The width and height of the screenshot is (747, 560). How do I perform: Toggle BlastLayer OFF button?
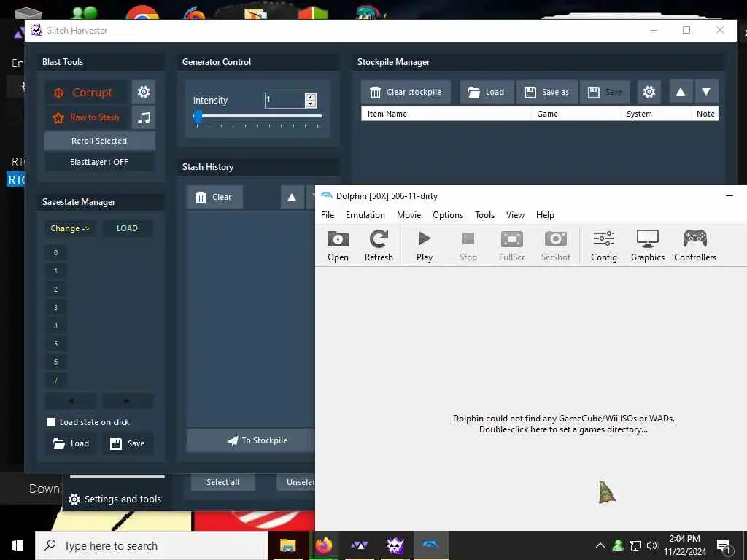99,162
